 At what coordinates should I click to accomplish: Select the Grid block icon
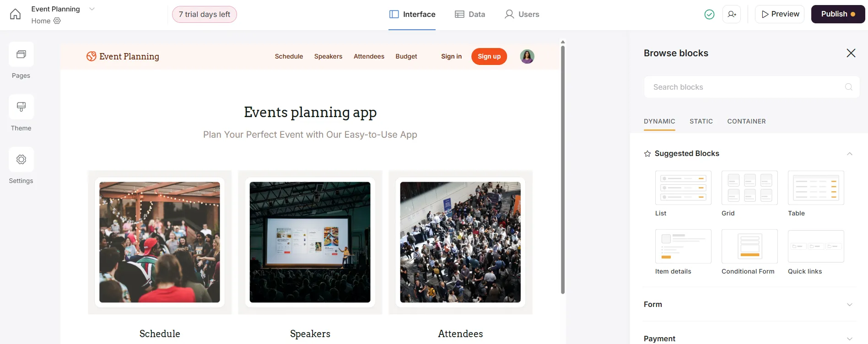click(749, 188)
